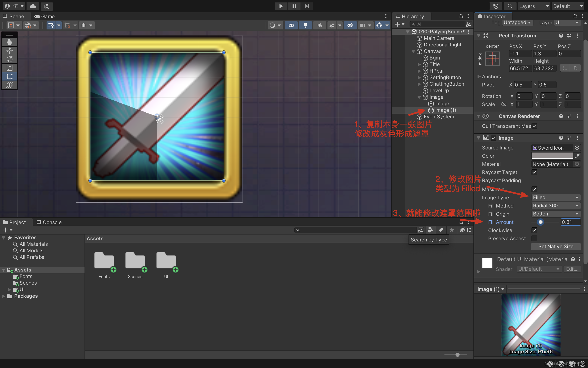Enable Preserve Aspect checkbox
This screenshot has width=588, height=368.
[x=534, y=238]
